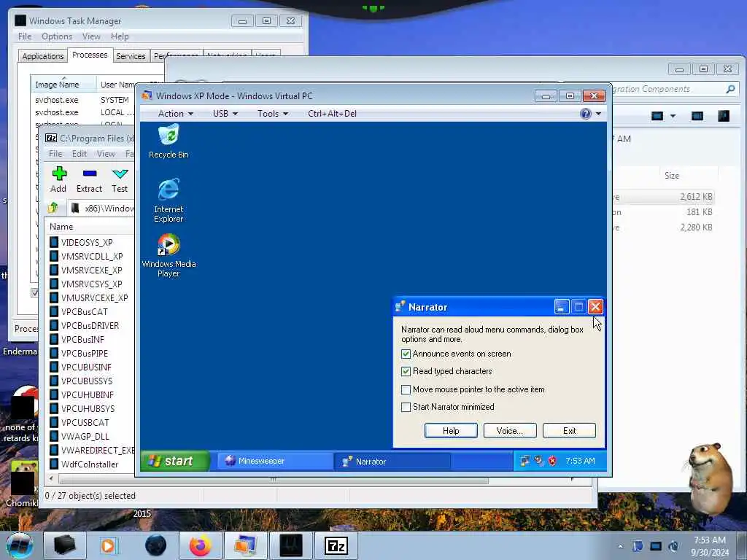Open Task Manager File menu

coord(25,36)
